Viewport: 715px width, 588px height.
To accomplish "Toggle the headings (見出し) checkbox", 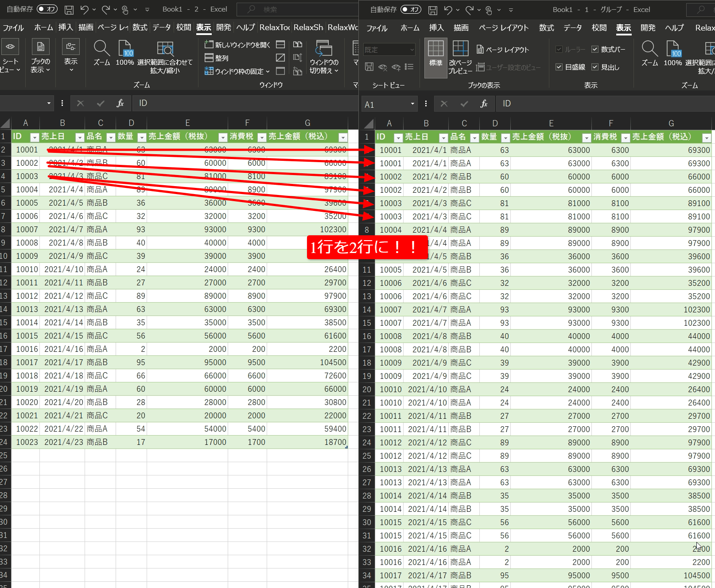I will click(x=595, y=67).
